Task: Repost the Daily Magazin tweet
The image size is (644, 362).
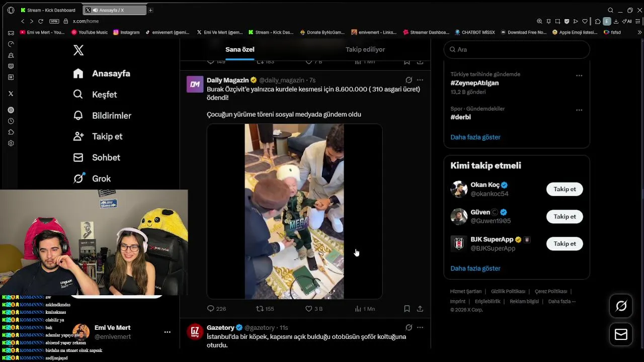Action: pos(260,309)
